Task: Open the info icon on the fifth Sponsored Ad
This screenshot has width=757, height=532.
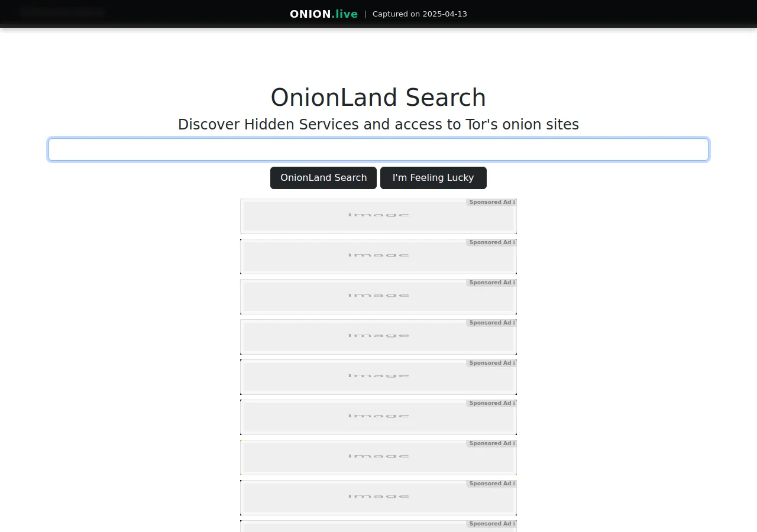Action: coord(513,362)
